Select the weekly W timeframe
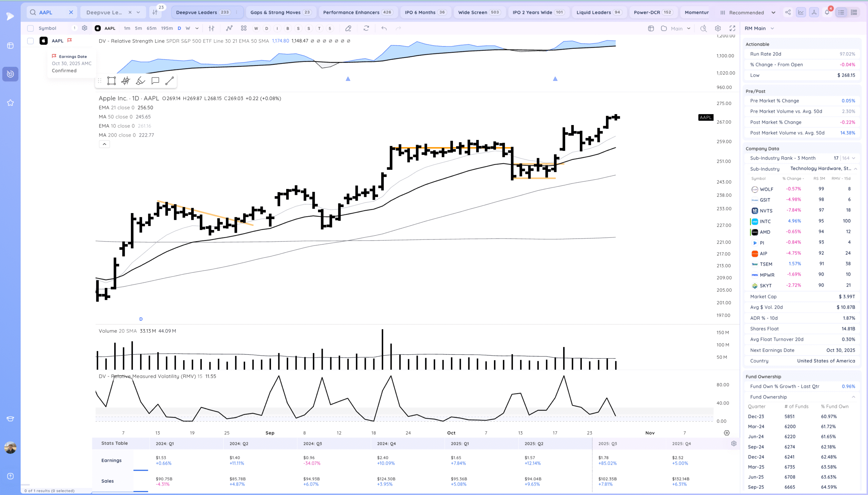Viewport: 868px width, 495px height. 188,28
